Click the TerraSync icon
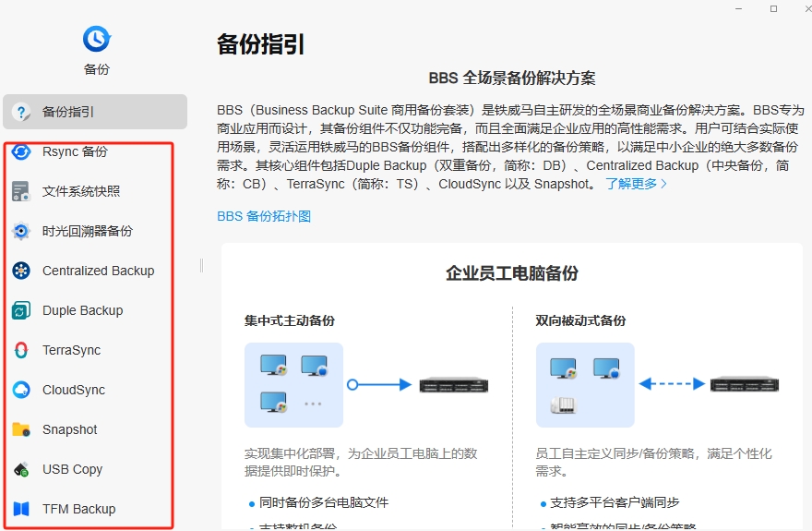This screenshot has height=531, width=812. (x=21, y=350)
